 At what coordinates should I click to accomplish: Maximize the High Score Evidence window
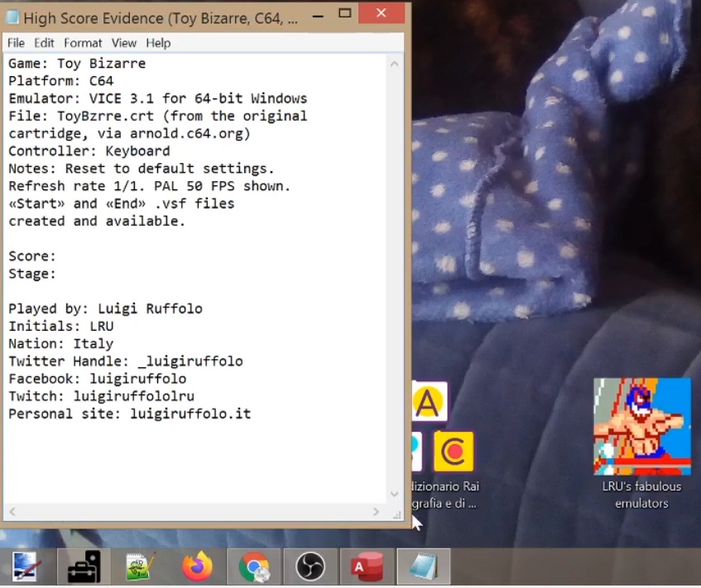click(x=345, y=14)
